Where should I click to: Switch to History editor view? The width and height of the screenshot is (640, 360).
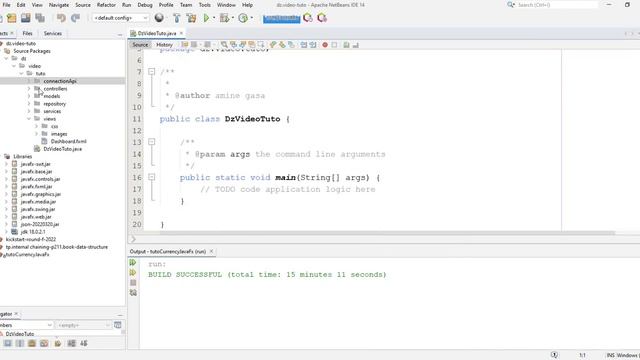pyautogui.click(x=164, y=45)
